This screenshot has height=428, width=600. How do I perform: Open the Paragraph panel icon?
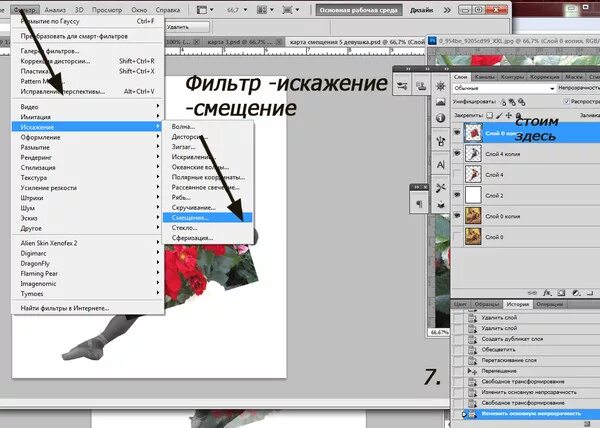tap(419, 204)
